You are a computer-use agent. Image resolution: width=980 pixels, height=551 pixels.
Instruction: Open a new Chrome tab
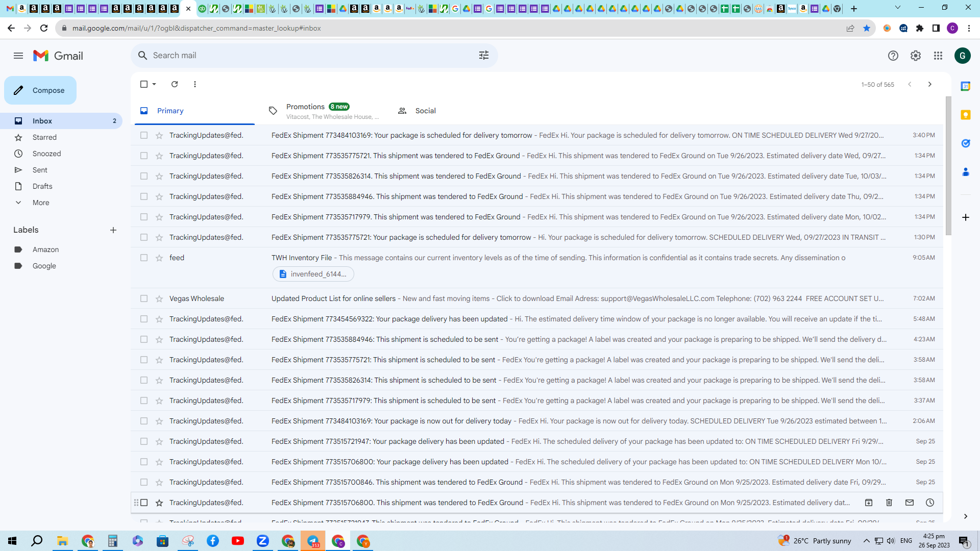(x=854, y=9)
